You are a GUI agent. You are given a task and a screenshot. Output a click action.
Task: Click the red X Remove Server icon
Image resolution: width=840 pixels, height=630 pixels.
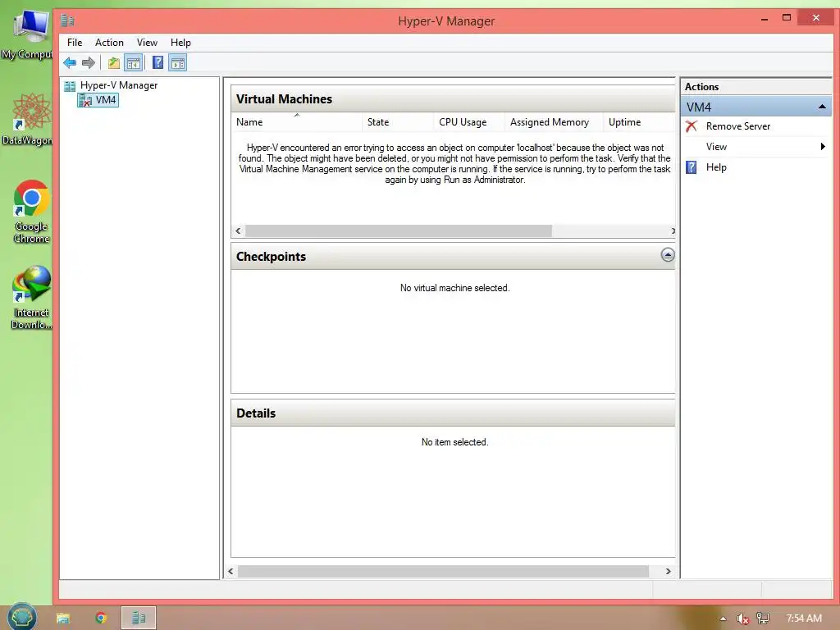click(x=692, y=126)
